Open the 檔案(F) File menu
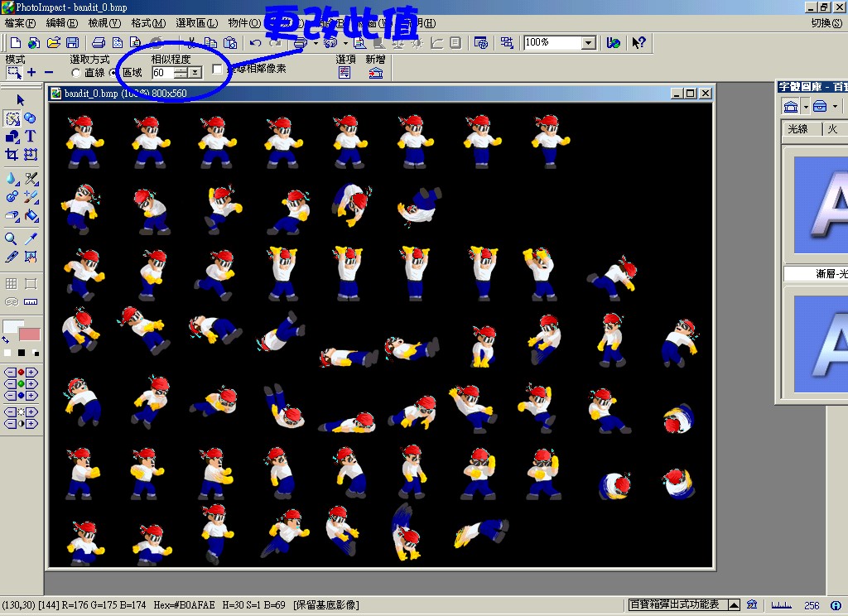848x616 pixels. tap(20, 23)
